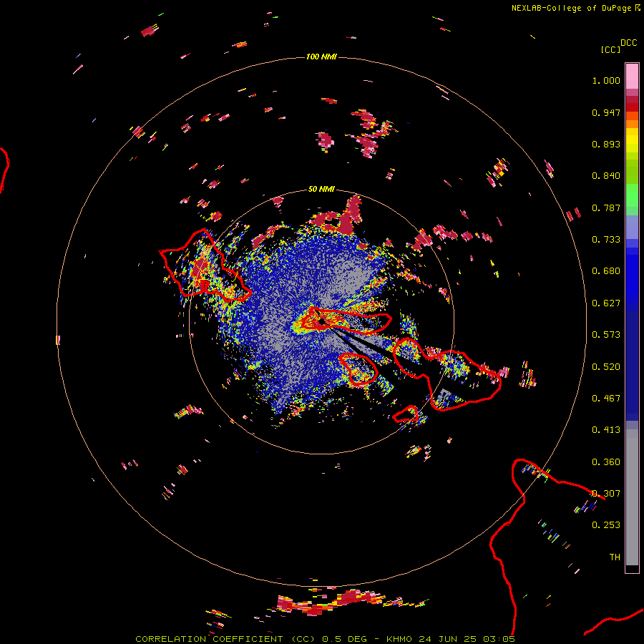The width and height of the screenshot is (644, 644).
Task: Select the 0.893 scale value
Action: pos(606,144)
